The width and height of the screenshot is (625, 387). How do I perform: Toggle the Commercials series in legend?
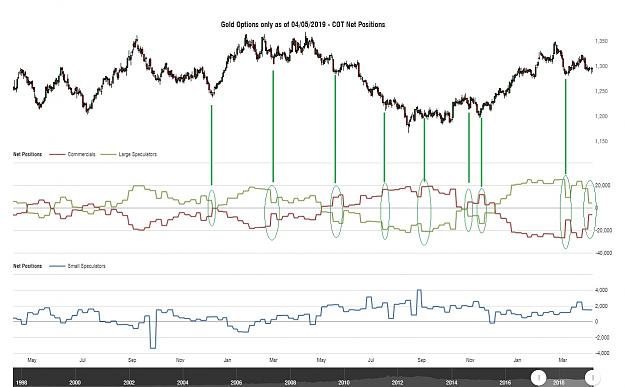[x=81, y=154]
